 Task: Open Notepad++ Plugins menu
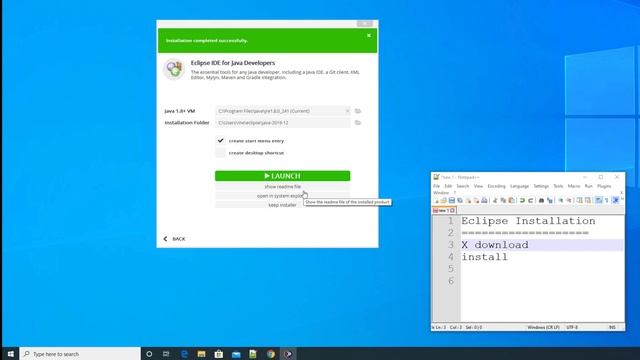(x=604, y=186)
